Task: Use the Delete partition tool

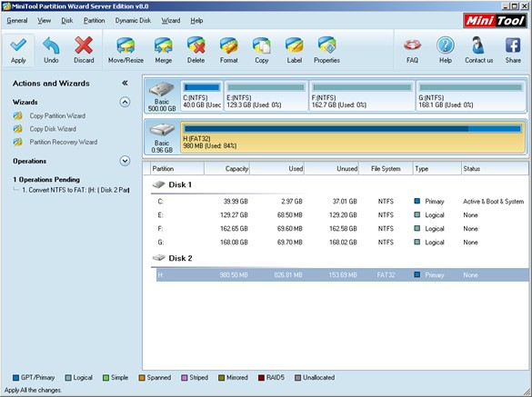Action: coord(196,50)
